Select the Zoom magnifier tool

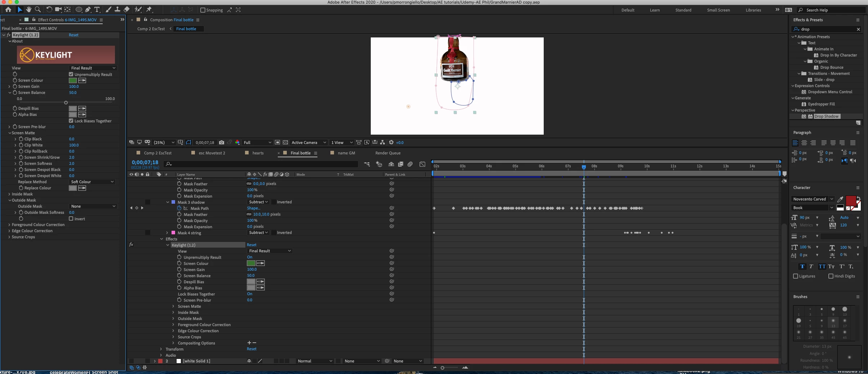coord(38,10)
